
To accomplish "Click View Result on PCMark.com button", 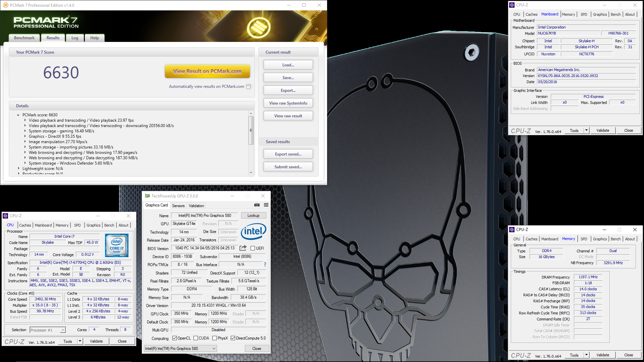I will [x=207, y=71].
